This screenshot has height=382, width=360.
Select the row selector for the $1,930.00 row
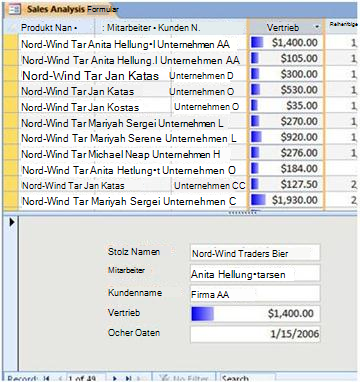point(11,200)
